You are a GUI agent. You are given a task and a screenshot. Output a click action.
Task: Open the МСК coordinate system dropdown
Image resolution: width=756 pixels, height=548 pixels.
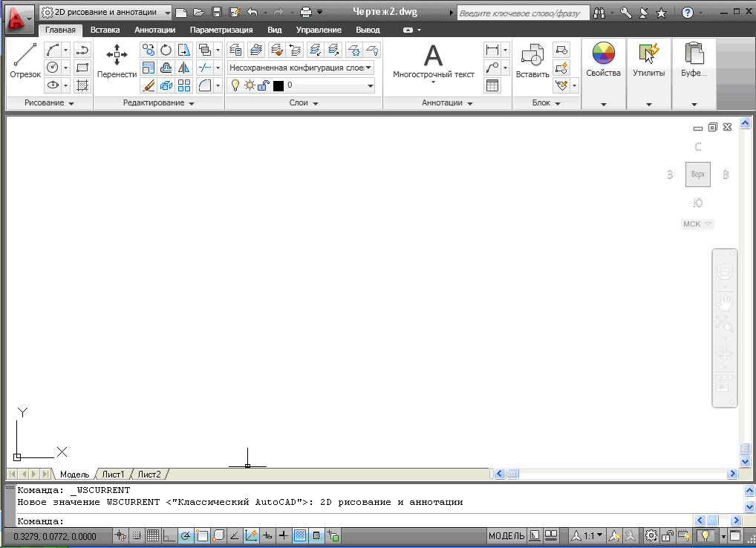697,224
